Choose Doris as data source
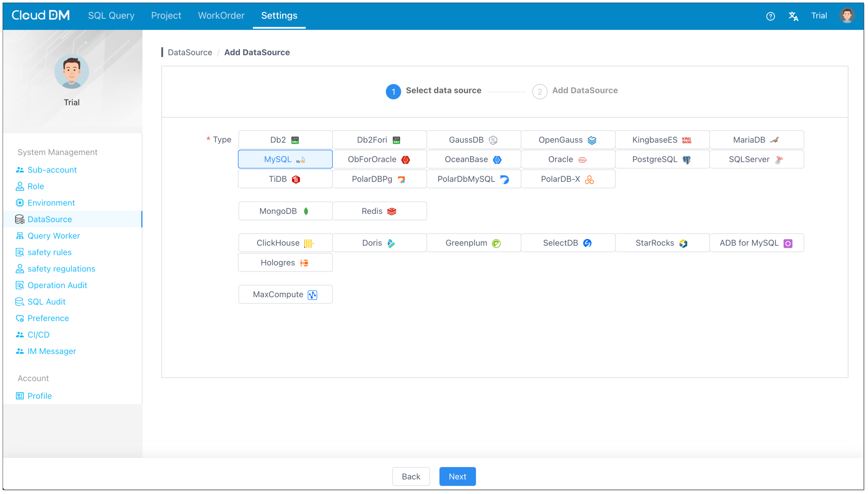The width and height of the screenshot is (868, 494). point(379,243)
